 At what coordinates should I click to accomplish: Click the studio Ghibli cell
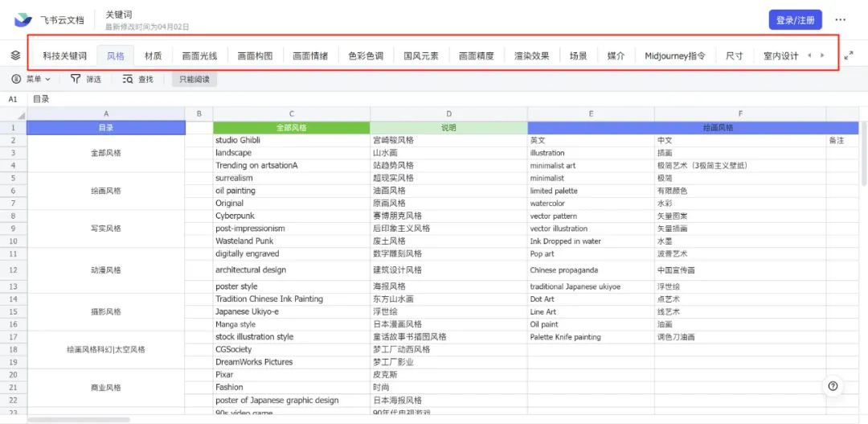292,140
